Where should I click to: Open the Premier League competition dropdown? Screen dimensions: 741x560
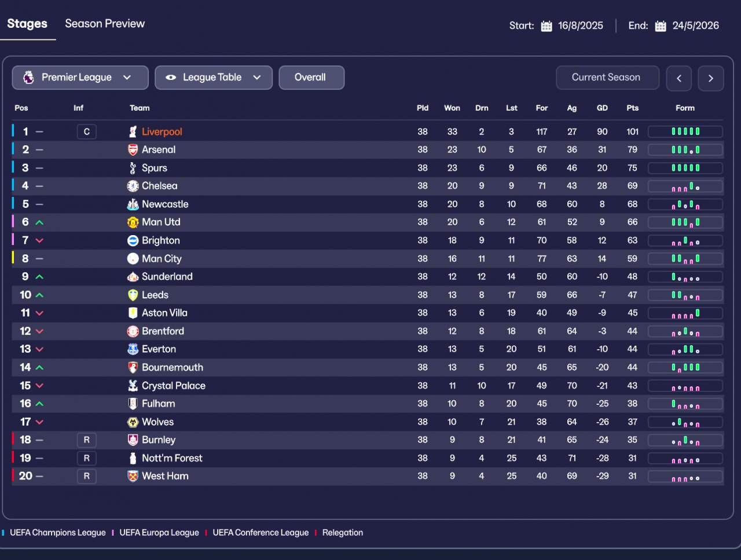click(80, 78)
